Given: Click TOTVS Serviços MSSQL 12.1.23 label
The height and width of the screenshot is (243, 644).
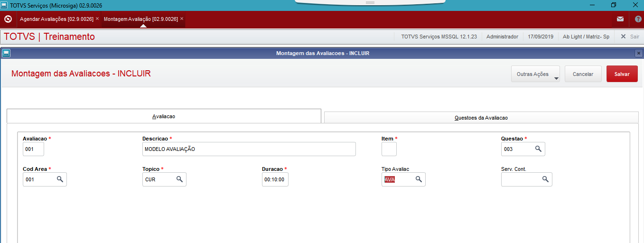Looking at the screenshot, I should [439, 37].
